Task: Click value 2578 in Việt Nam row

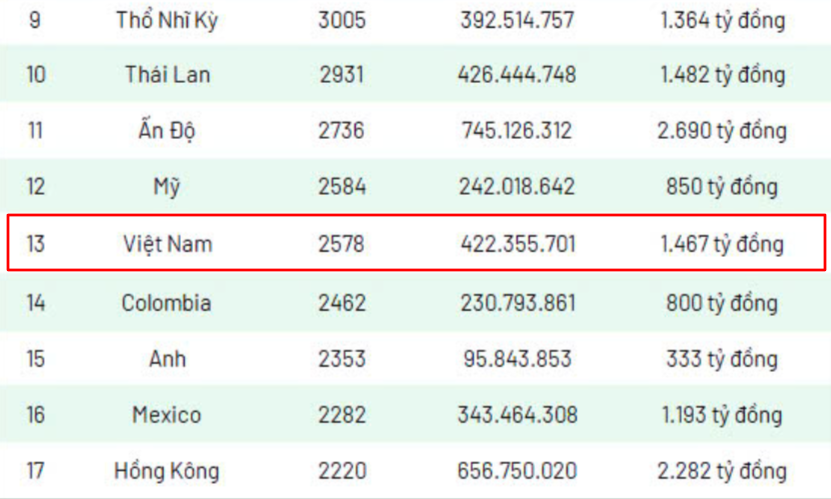Action: (x=341, y=244)
